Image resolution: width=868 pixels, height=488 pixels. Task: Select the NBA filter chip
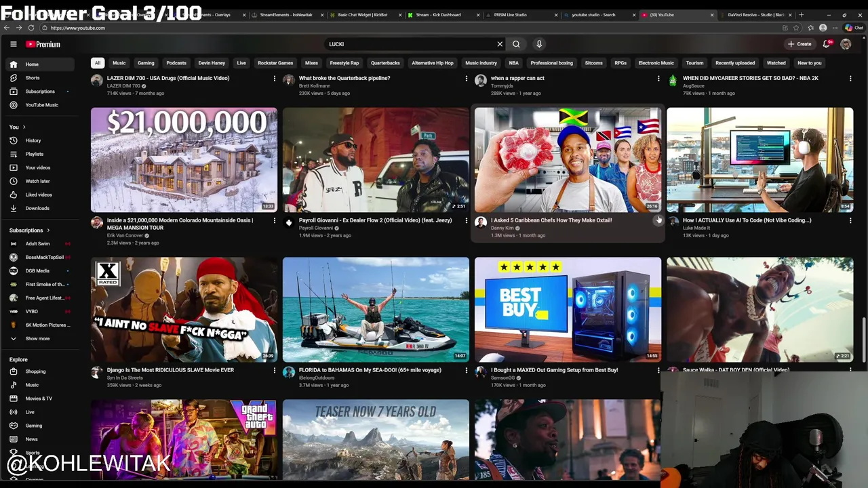514,63
